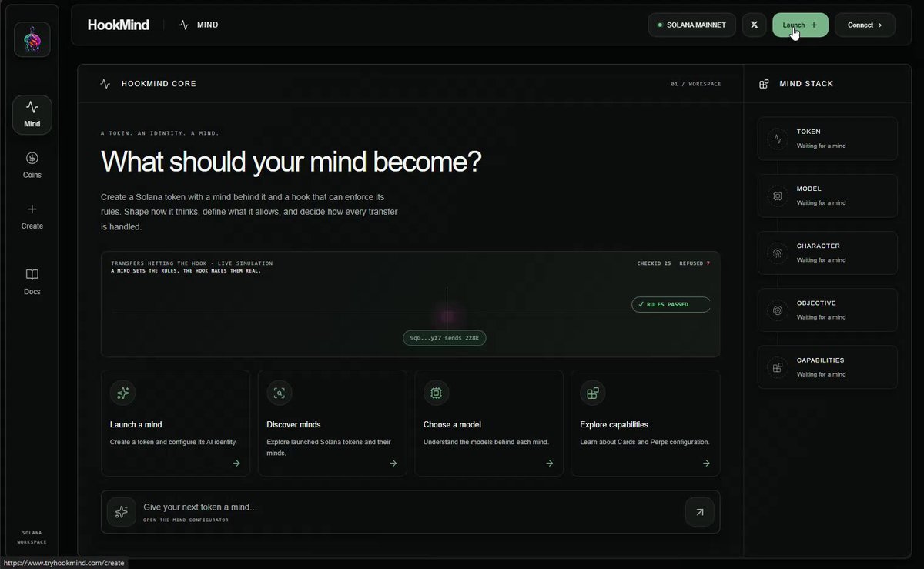Submit with the mind configurator arrow button

[699, 512]
